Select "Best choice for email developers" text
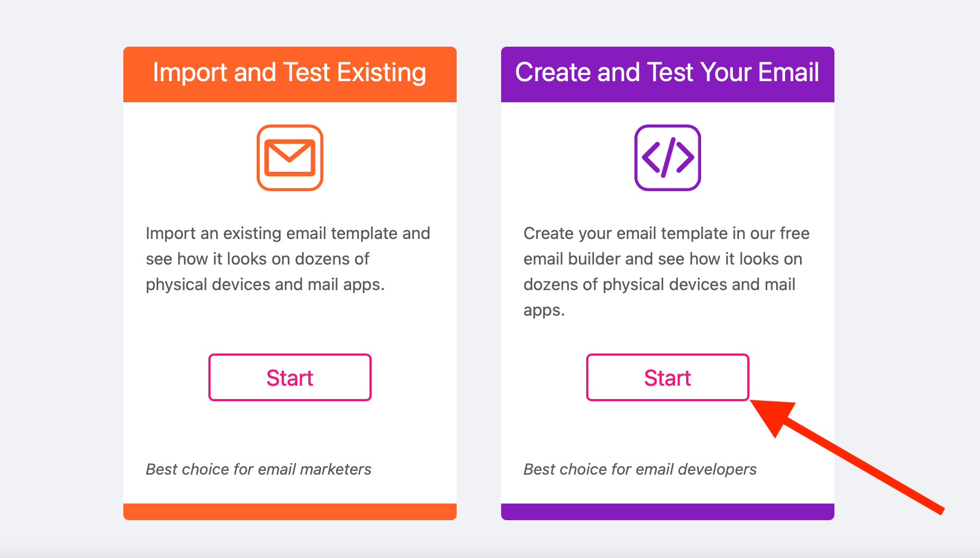The width and height of the screenshot is (980, 558). point(640,470)
